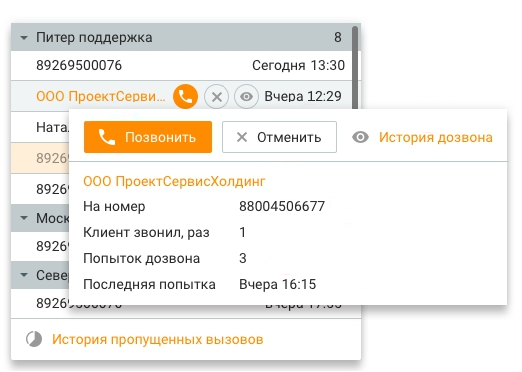Click the orange round call icon in the ООО ПроектСерви row
Image resolution: width=522 pixels, height=372 pixels.
point(185,96)
